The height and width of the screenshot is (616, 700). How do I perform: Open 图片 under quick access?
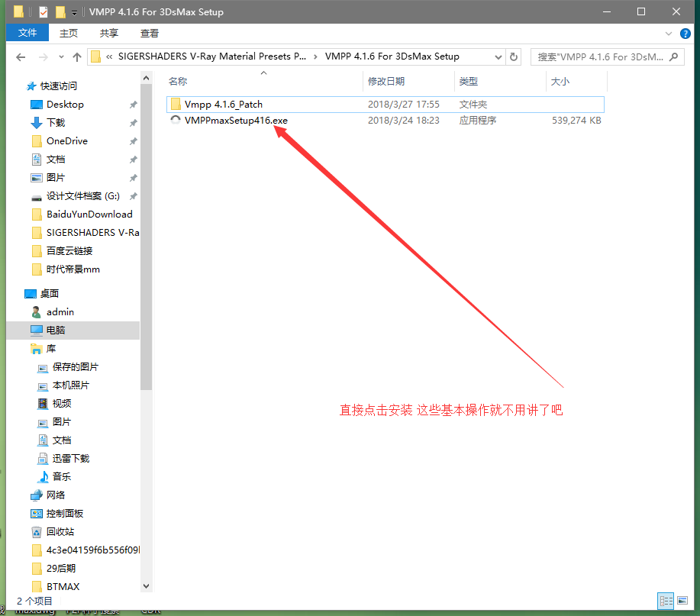pyautogui.click(x=56, y=178)
